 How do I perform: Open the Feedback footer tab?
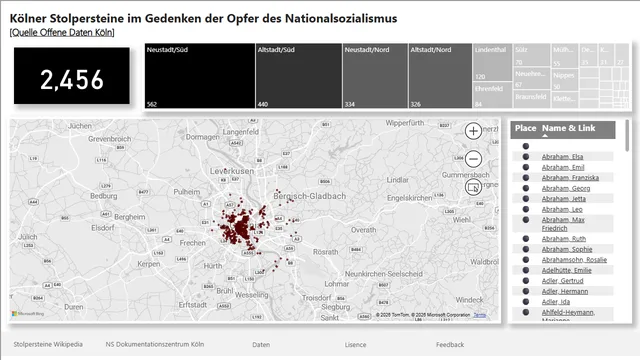point(450,344)
